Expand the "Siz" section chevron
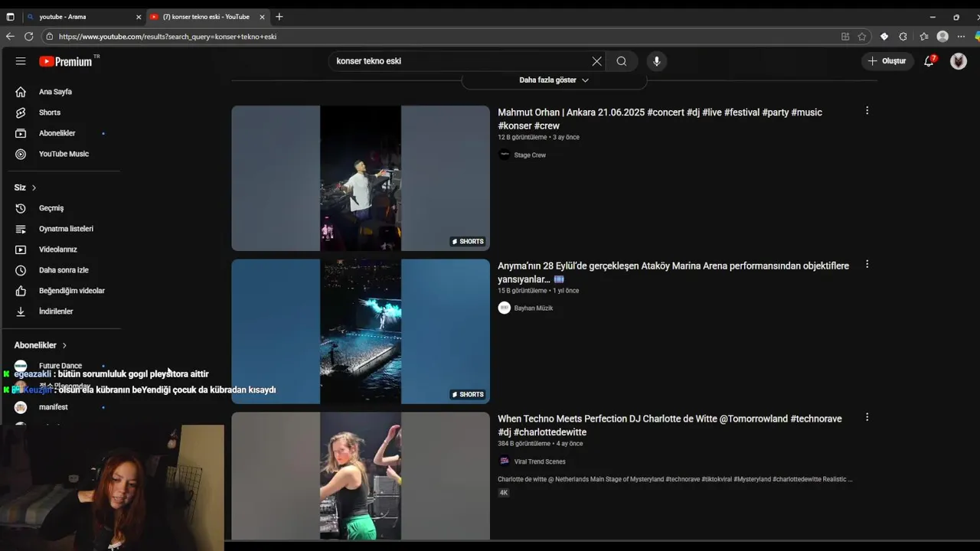 [x=34, y=187]
